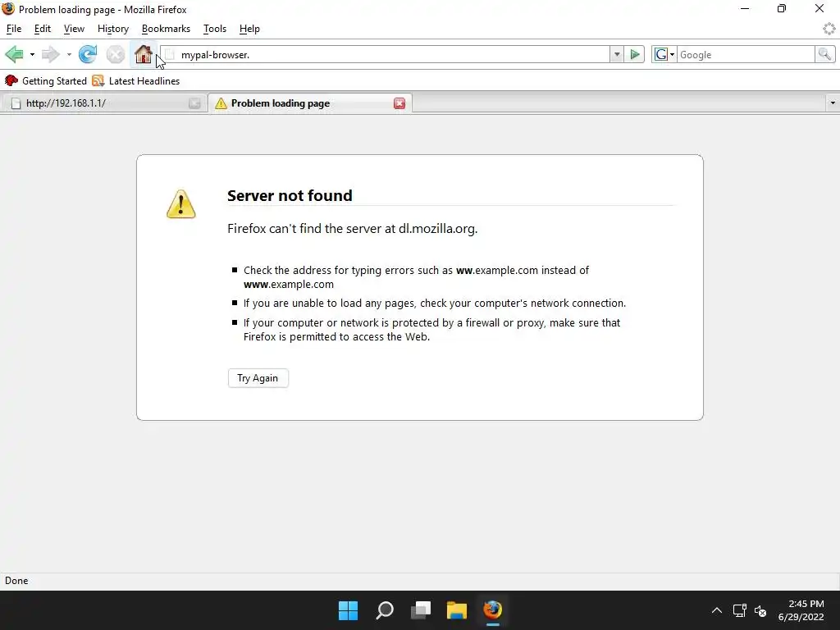Open the Getting Started bookmark
840x630 pixels.
click(x=46, y=81)
